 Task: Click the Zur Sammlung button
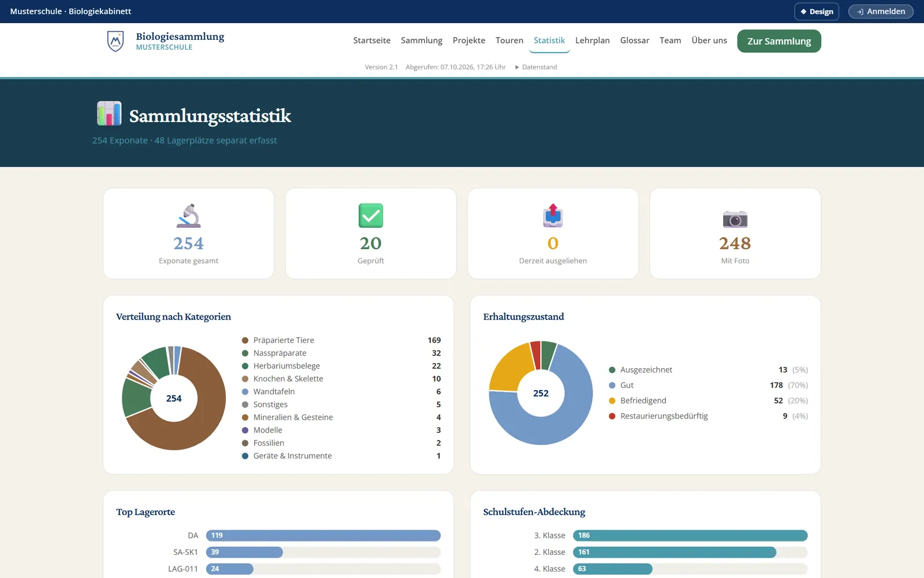click(779, 41)
